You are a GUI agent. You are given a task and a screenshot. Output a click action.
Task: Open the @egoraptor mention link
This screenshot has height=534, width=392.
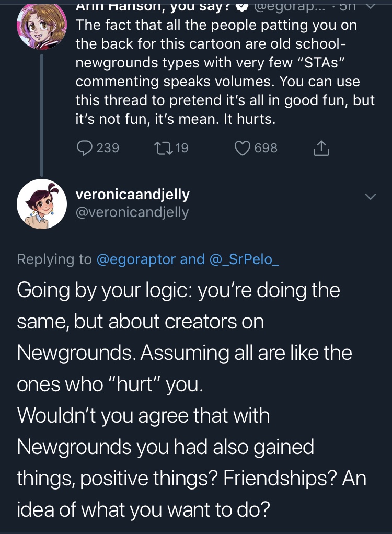click(136, 259)
